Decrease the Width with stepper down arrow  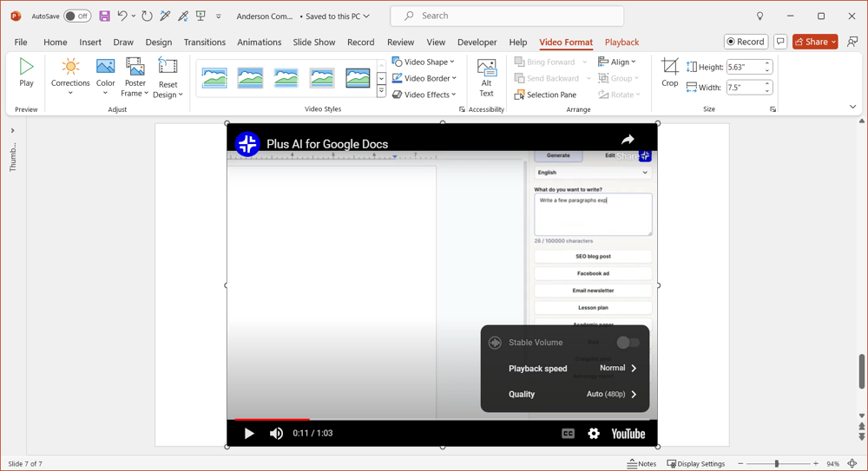(x=767, y=91)
